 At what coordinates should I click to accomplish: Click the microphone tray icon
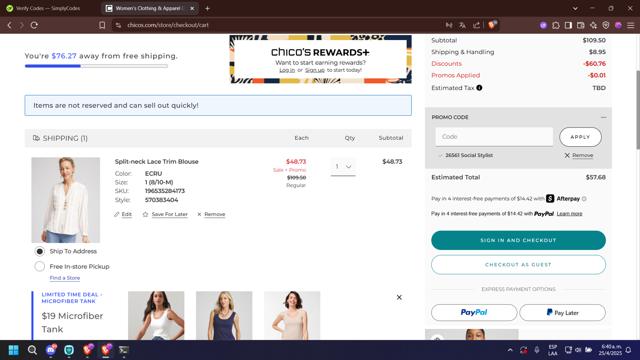coord(537,350)
